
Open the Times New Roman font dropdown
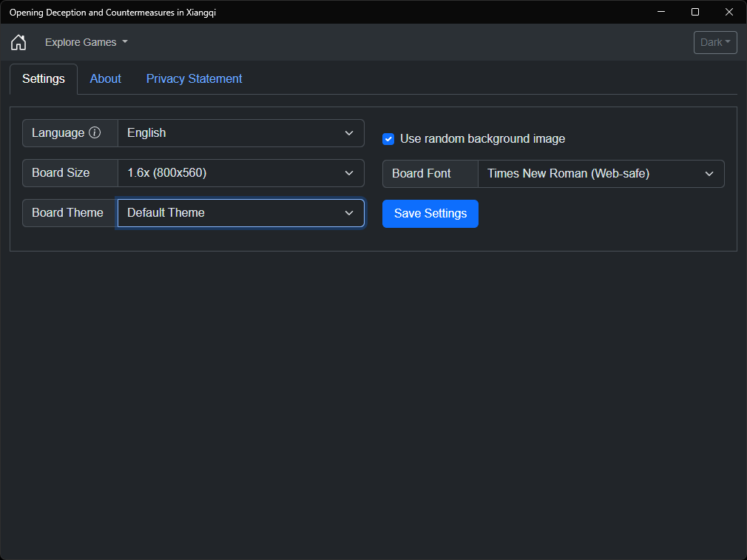pyautogui.click(x=601, y=174)
